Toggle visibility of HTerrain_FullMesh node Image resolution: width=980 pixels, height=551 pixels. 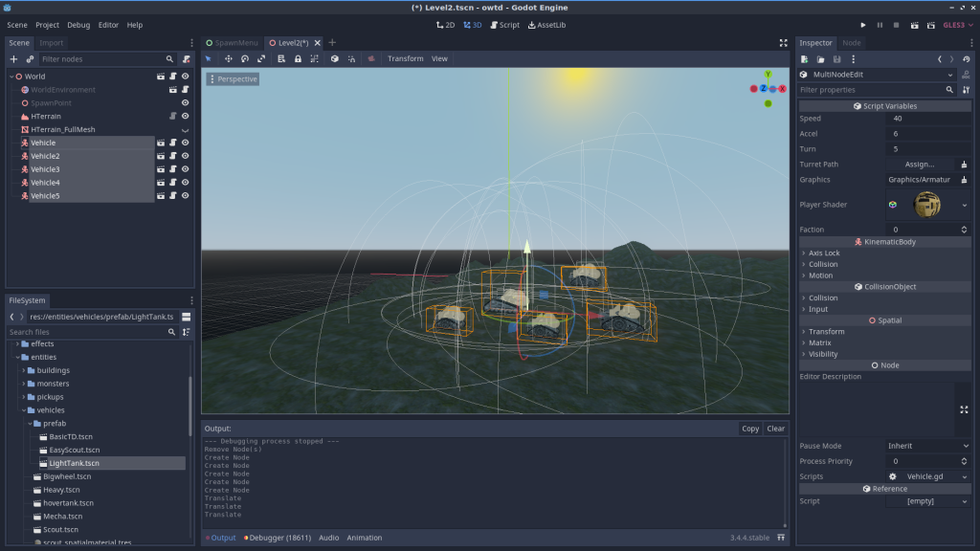pos(185,130)
